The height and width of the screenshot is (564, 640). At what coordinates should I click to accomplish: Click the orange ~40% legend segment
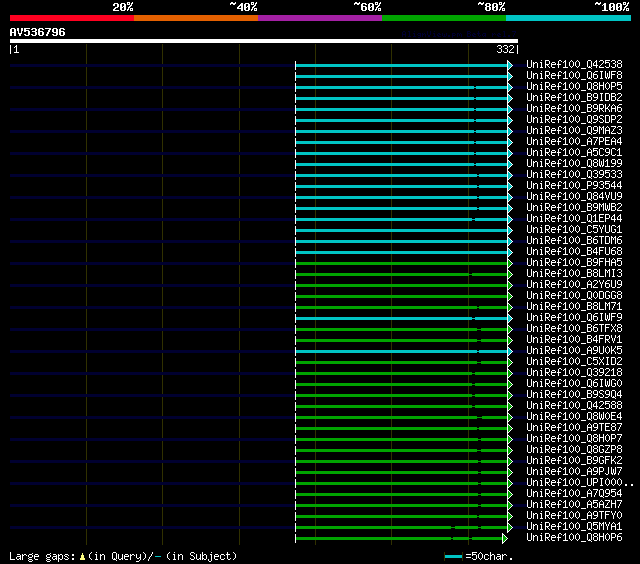click(x=195, y=17)
